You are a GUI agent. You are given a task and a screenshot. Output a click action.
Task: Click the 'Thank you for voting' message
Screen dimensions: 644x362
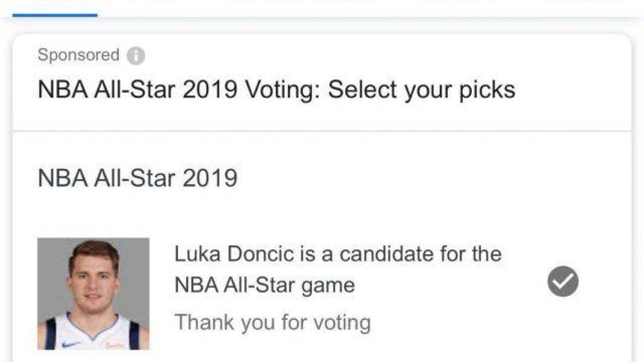pos(272,322)
